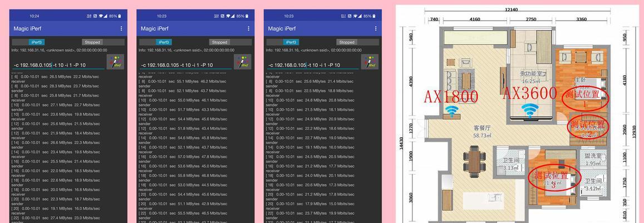Click the AX1800 router Wi-Fi icon
The image size is (644, 223).
click(x=452, y=110)
